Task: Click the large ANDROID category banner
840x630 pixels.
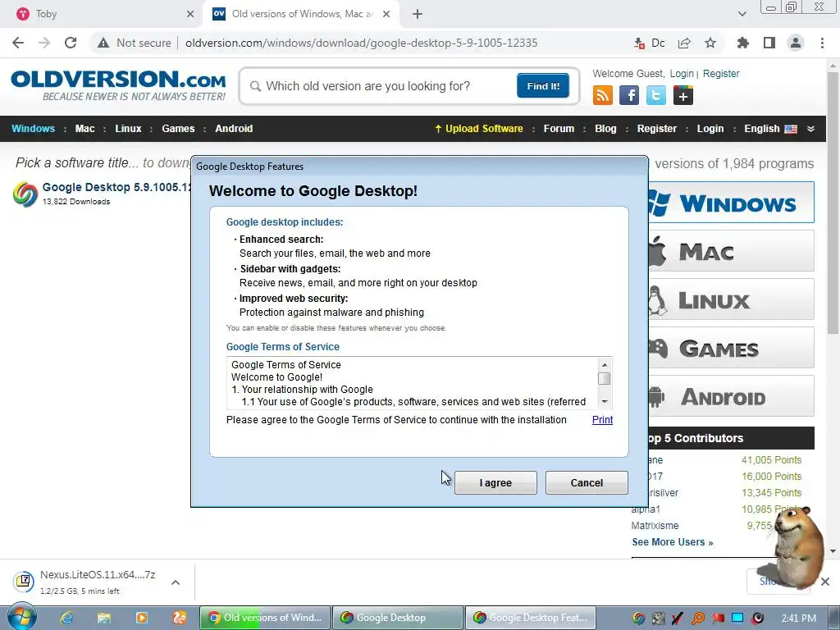Action: 731,396
